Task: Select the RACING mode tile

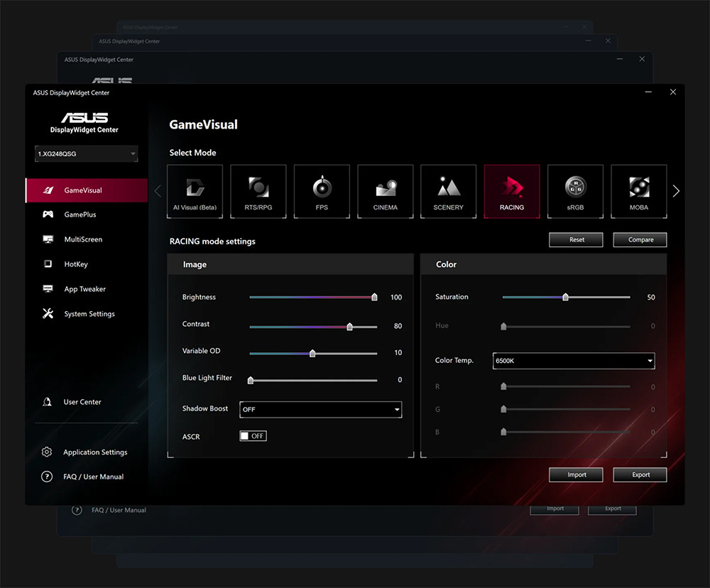Action: (x=512, y=191)
